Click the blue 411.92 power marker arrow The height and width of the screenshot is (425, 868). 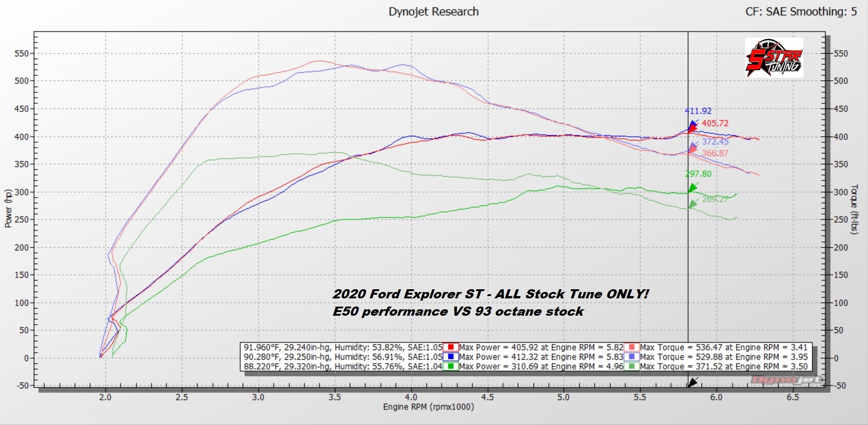693,124
